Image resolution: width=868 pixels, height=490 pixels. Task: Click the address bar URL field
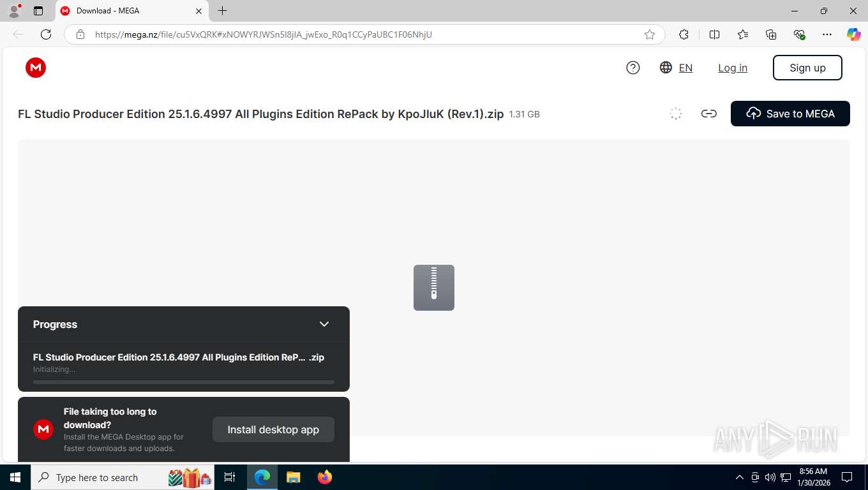(364, 34)
